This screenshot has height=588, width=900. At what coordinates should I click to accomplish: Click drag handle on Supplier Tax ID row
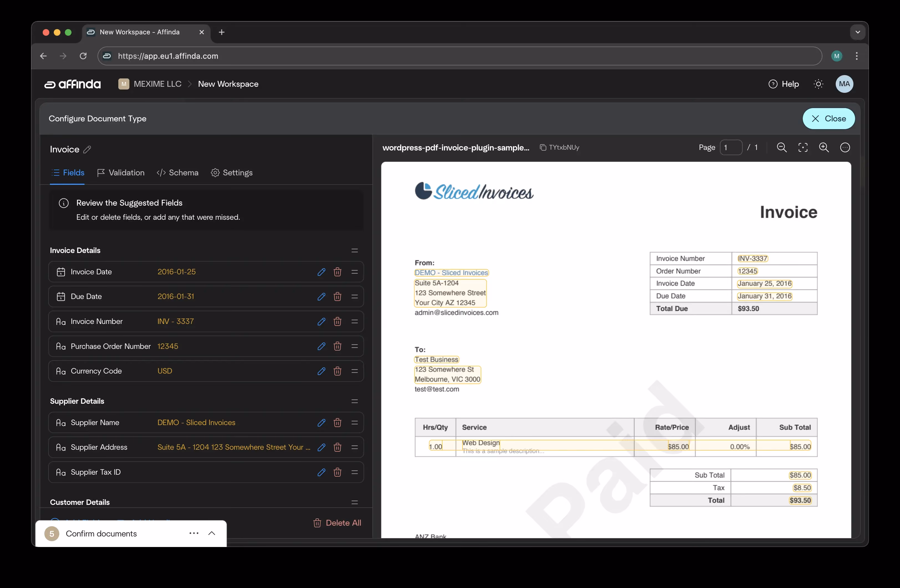click(354, 472)
